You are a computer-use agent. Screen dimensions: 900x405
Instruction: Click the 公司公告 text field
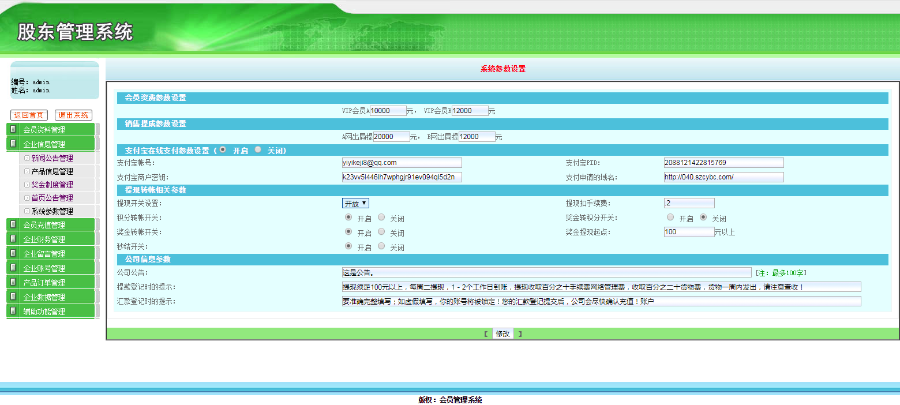click(x=546, y=272)
